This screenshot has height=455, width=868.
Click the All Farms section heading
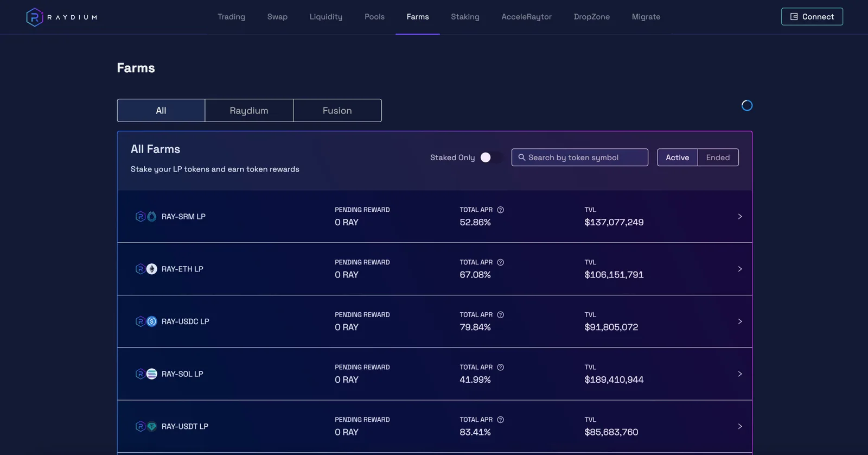[156, 149]
